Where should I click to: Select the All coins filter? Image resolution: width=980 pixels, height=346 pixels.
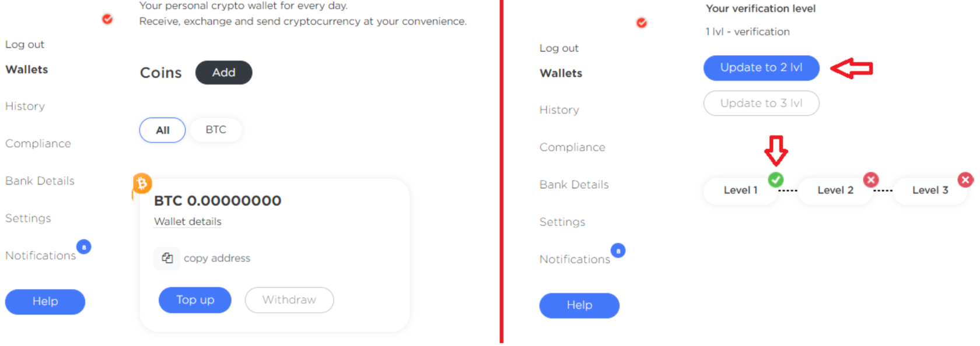(162, 130)
